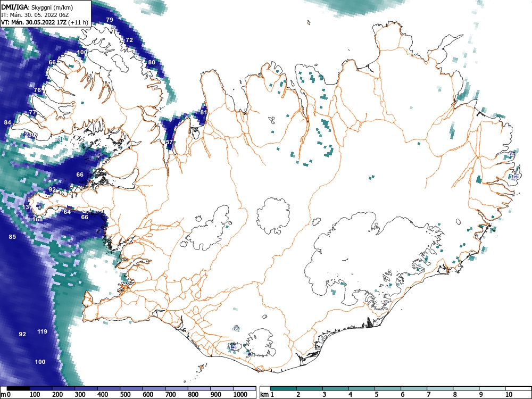Click the 5–6 km teal legend swatch
This screenshot has height=399, width=532.
[x=388, y=388]
